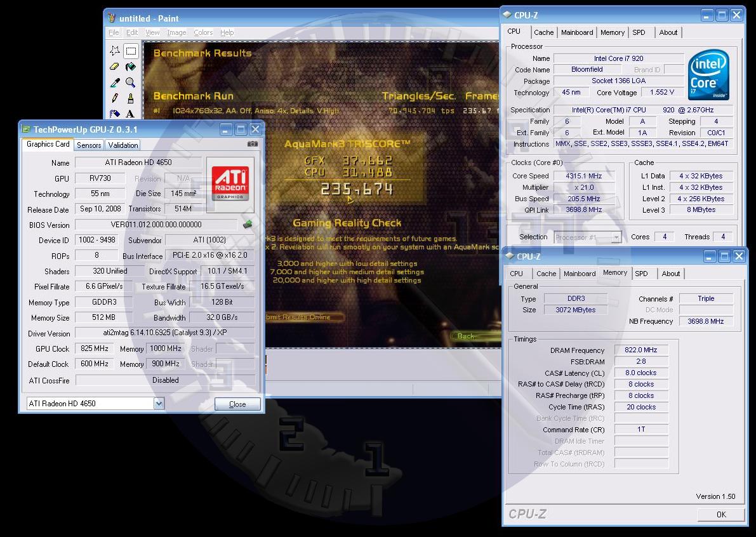Expand the Processor #1 selection dropdown
756x537 pixels.
pos(616,237)
